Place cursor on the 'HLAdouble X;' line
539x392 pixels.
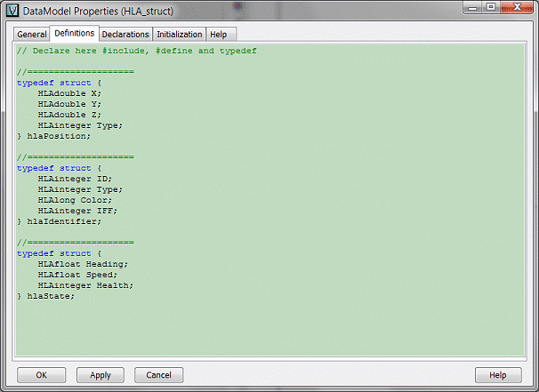[69, 93]
